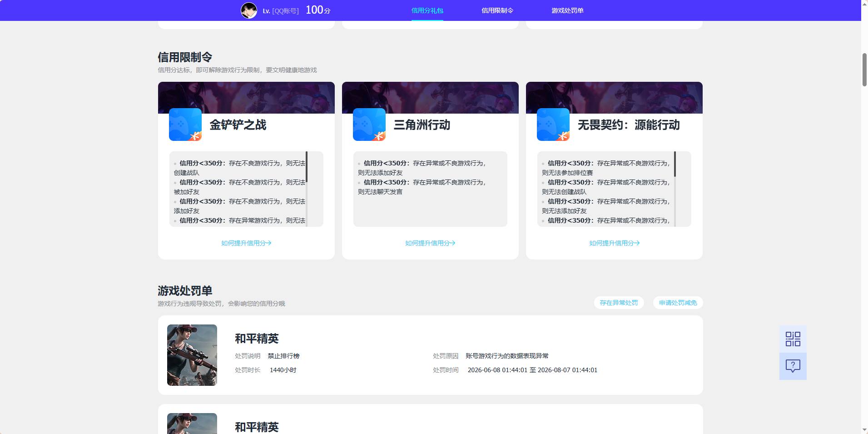Open 如何提升信用分 link under 无畏契约

pyautogui.click(x=614, y=243)
